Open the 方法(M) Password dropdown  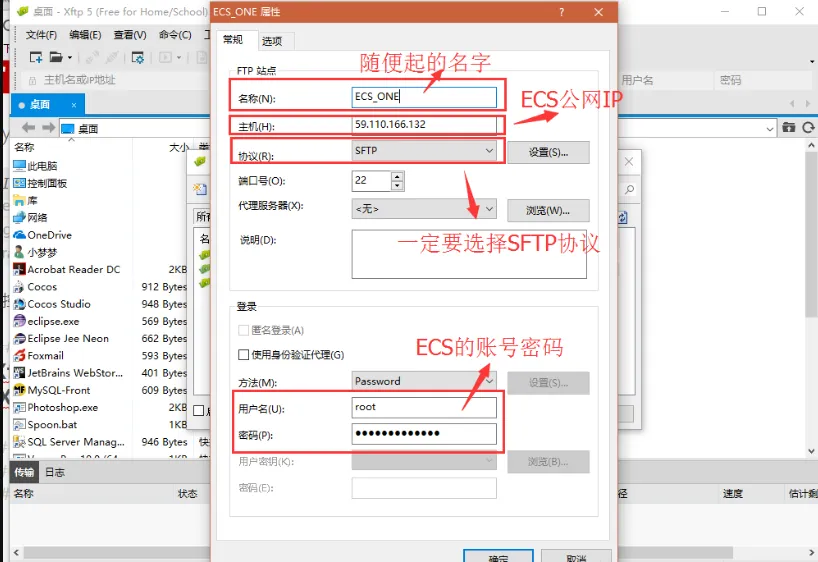pos(489,381)
